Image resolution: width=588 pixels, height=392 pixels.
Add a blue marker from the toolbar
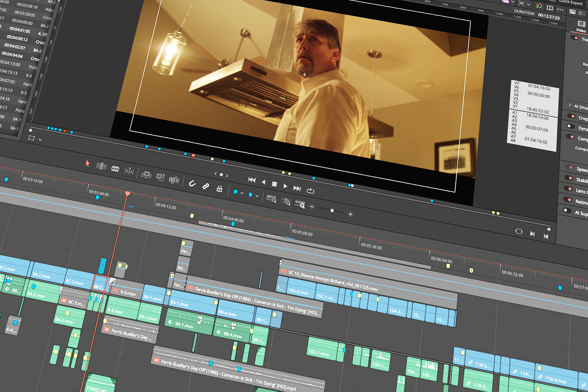click(x=251, y=195)
